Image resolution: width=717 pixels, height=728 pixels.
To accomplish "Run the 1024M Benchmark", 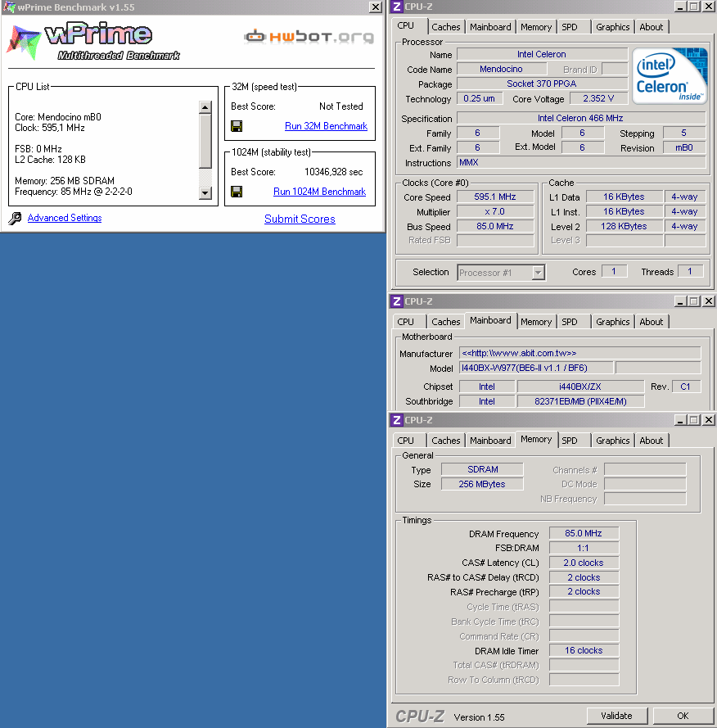I will (x=319, y=192).
